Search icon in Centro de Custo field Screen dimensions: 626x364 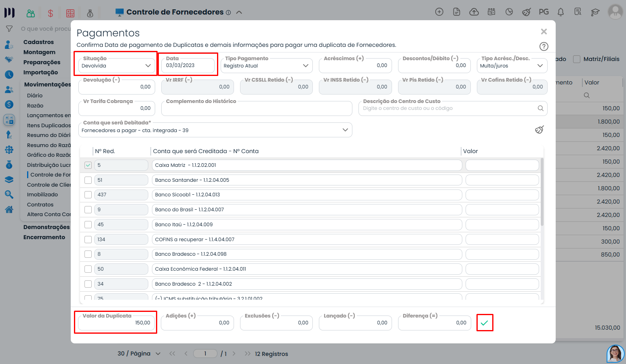click(540, 108)
